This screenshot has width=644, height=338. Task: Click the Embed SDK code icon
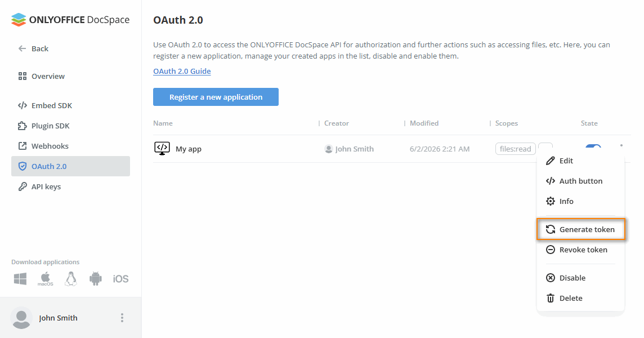(x=23, y=105)
